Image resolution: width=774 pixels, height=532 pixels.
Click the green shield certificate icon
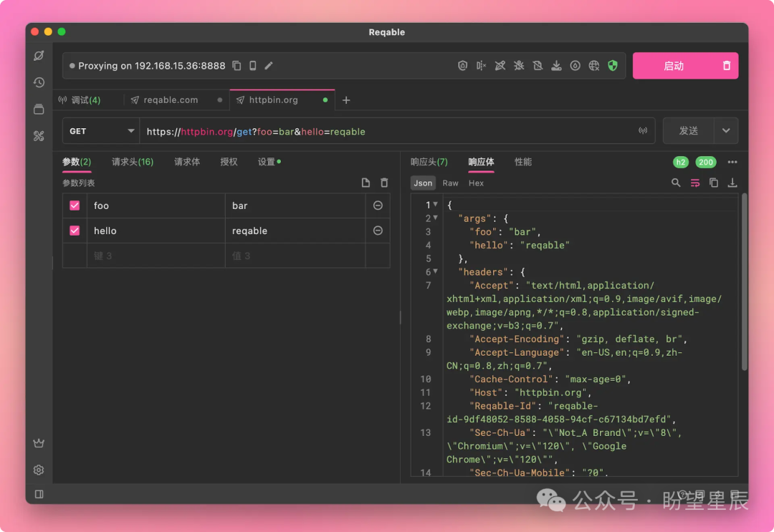(x=613, y=66)
